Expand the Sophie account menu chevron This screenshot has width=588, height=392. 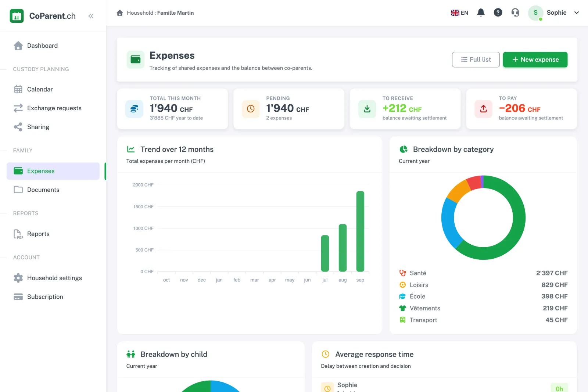(x=577, y=12)
